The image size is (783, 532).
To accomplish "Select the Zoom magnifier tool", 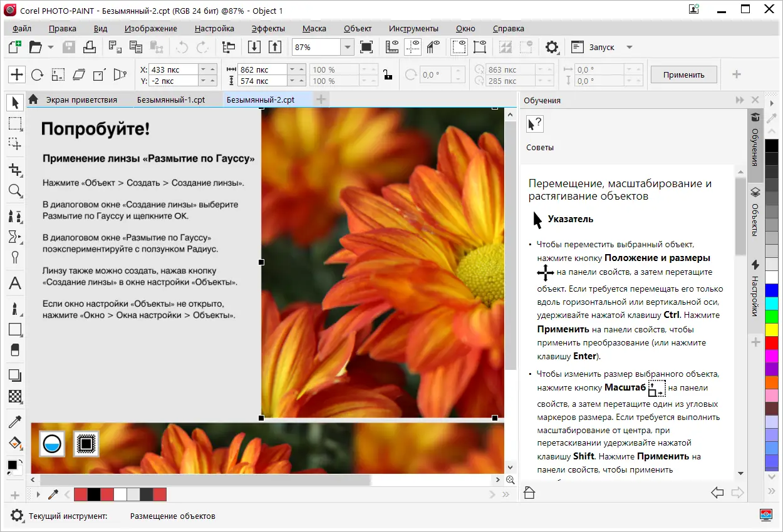I will pos(15,191).
